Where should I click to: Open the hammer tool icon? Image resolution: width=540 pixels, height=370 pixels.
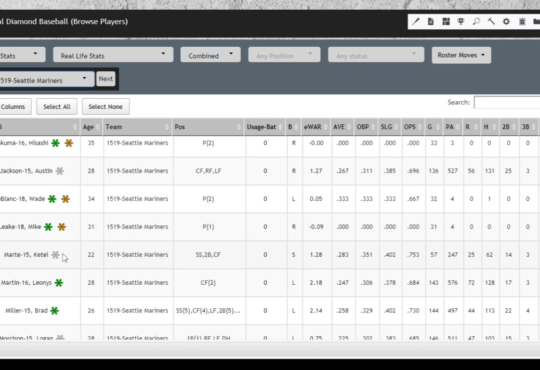(x=491, y=21)
